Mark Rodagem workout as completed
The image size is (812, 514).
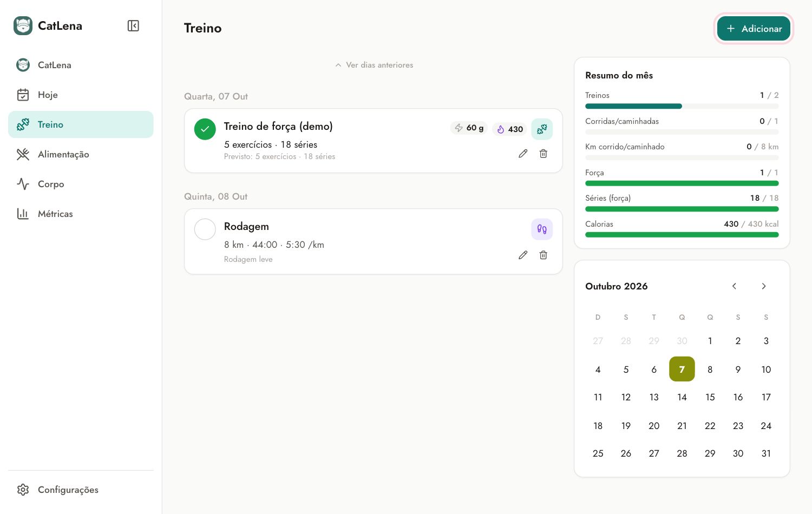205,229
